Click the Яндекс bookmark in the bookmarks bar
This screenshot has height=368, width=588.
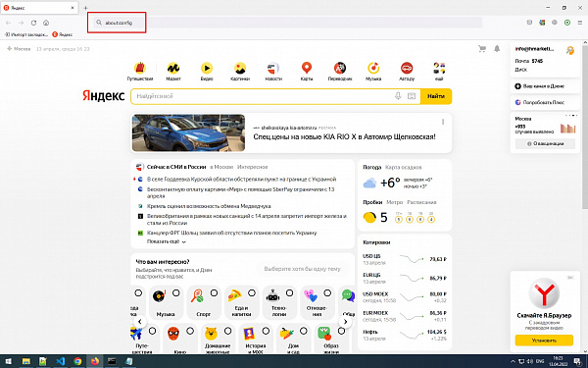pos(63,34)
